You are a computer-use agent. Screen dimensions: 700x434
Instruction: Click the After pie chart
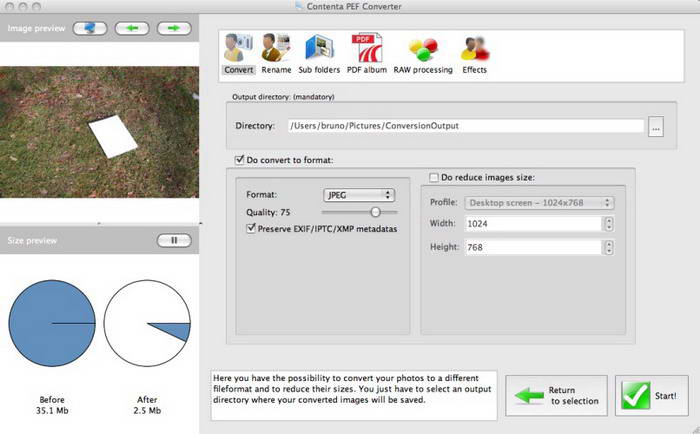[147, 323]
